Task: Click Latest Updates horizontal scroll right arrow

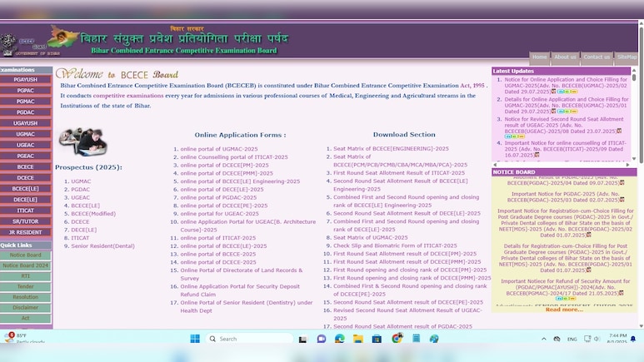Action: click(627, 165)
